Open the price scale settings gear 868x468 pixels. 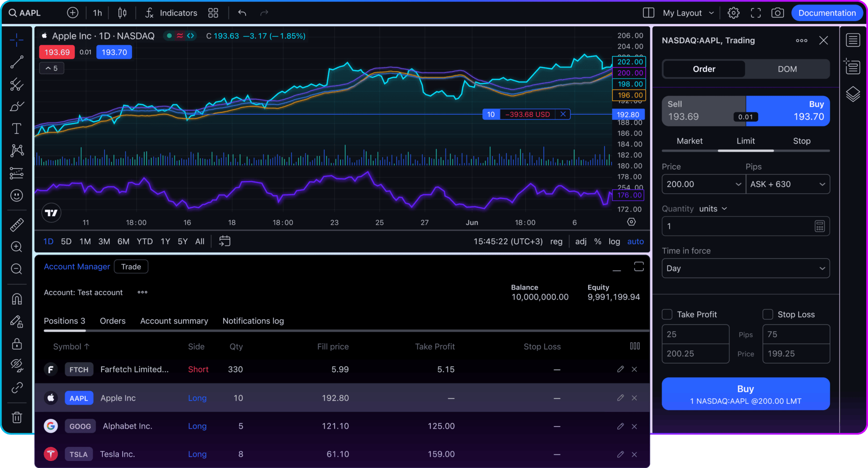[x=631, y=222]
